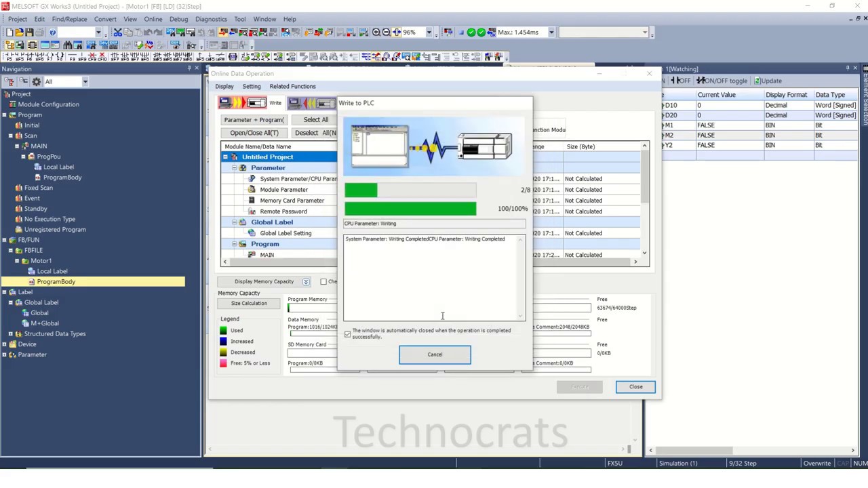The width and height of the screenshot is (868, 488).
Task: Open the Help question mark icon
Action: (52, 32)
